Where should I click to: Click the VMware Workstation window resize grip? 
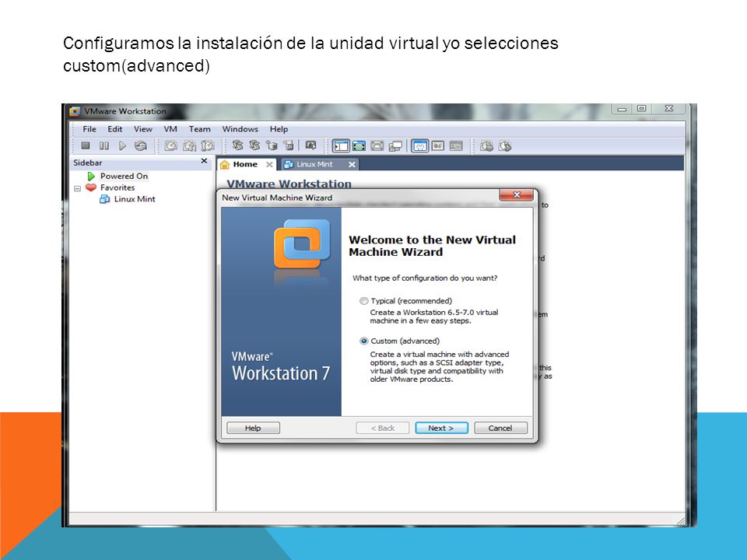tap(682, 521)
